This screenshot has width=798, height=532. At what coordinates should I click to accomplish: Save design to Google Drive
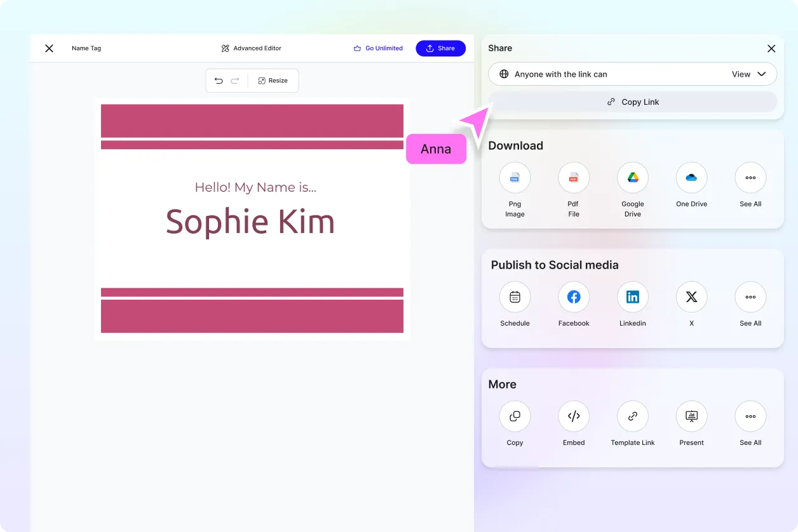point(632,178)
